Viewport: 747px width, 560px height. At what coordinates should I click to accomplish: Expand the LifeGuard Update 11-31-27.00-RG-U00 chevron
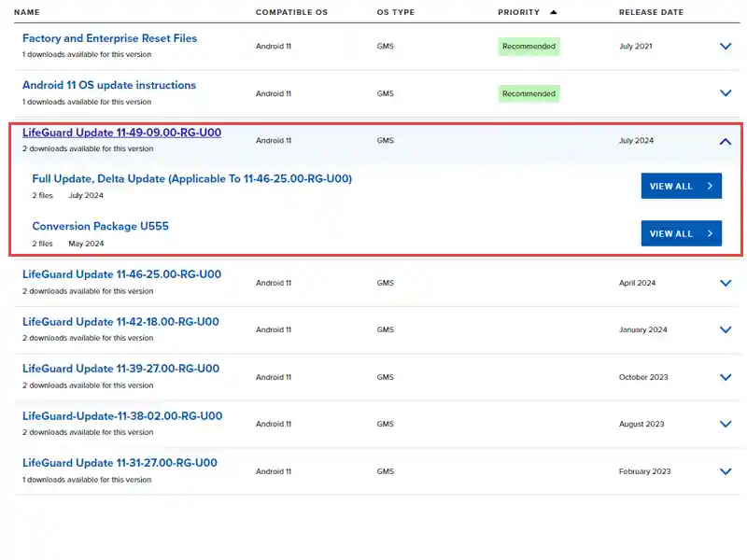coord(726,471)
